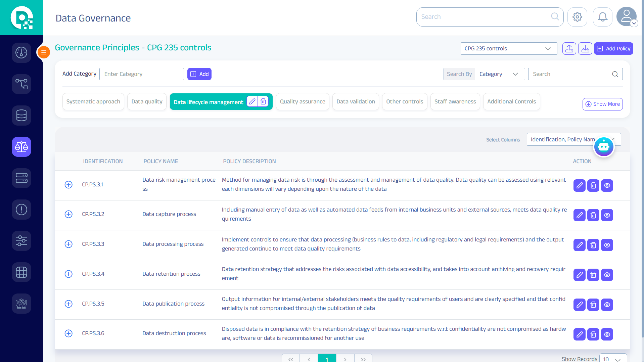Switch to the Staff awareness category

[455, 102]
